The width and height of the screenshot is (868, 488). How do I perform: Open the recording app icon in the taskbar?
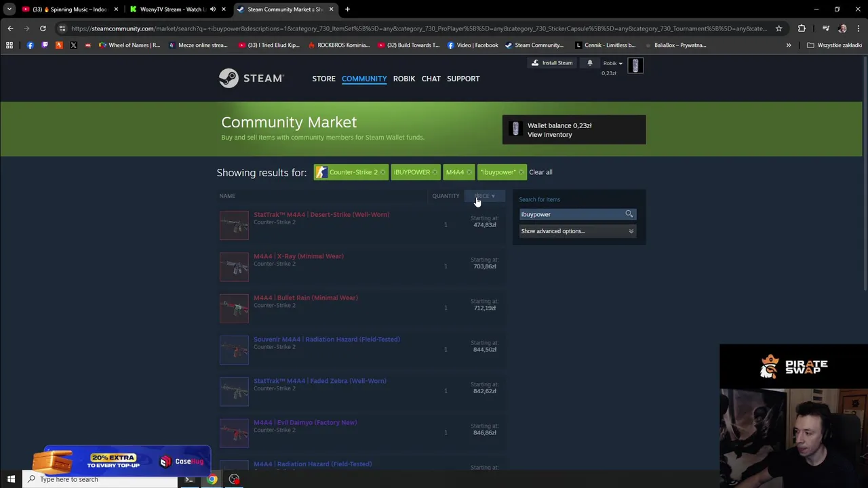pos(234,479)
